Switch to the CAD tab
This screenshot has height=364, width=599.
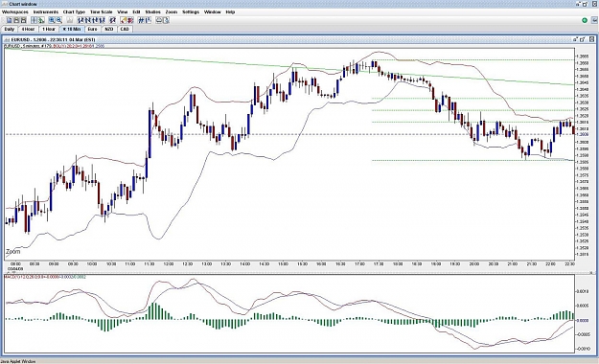(125, 29)
